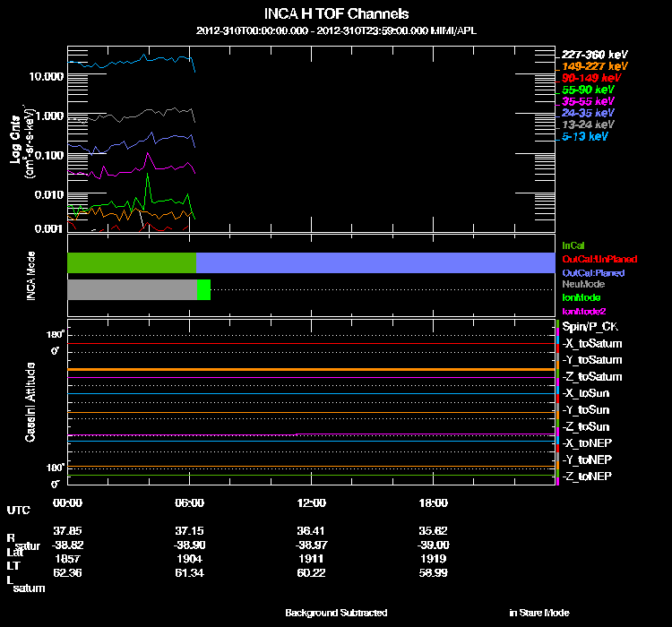Click the INCA H TOF Channels title
Screen dimensions: 672x627
(x=337, y=14)
